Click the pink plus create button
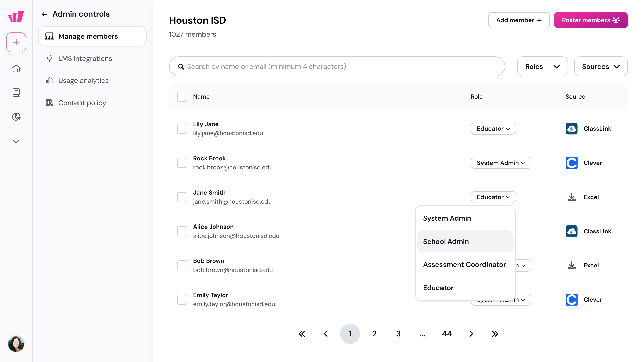 16,42
